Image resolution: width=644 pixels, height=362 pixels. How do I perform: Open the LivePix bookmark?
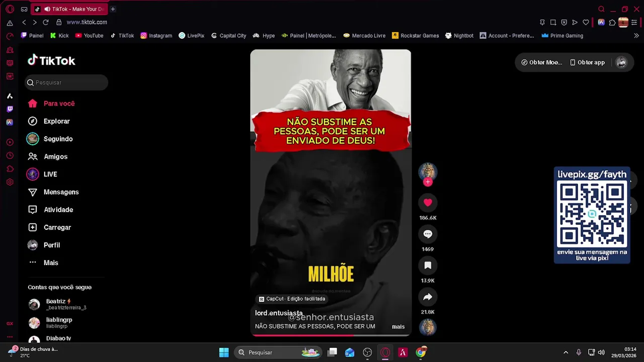point(191,36)
